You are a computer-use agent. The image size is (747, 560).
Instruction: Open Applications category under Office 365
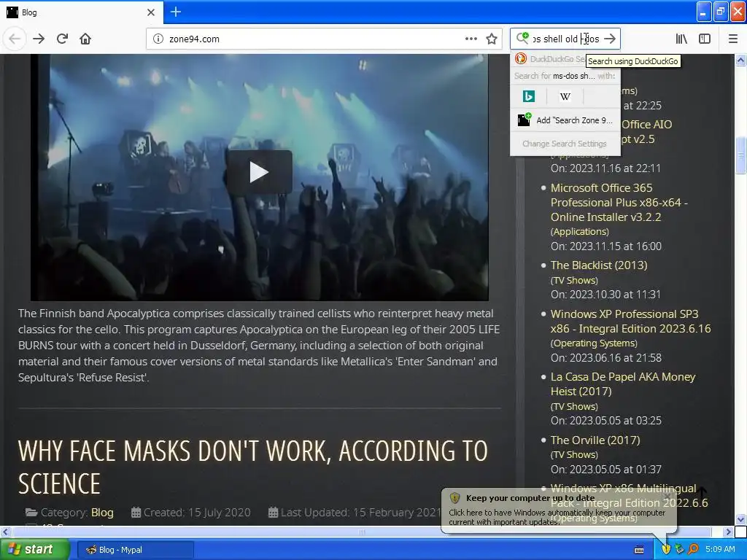[580, 232]
